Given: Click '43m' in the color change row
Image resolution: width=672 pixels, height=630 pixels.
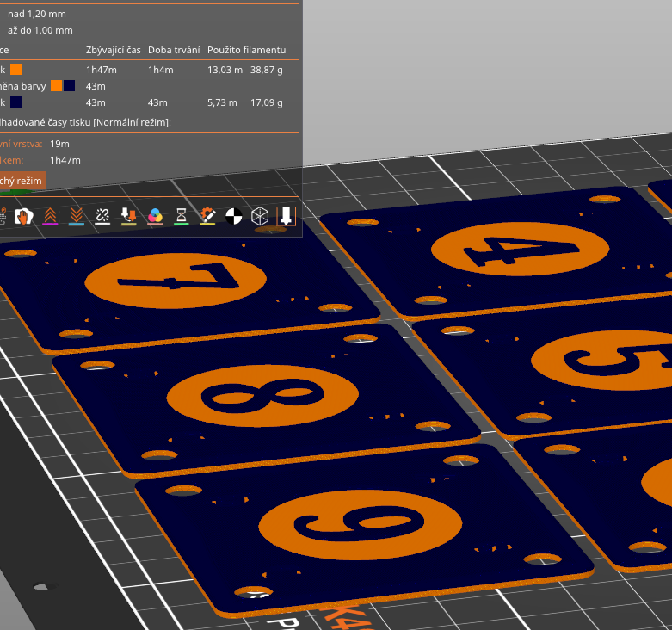Looking at the screenshot, I should [x=96, y=86].
